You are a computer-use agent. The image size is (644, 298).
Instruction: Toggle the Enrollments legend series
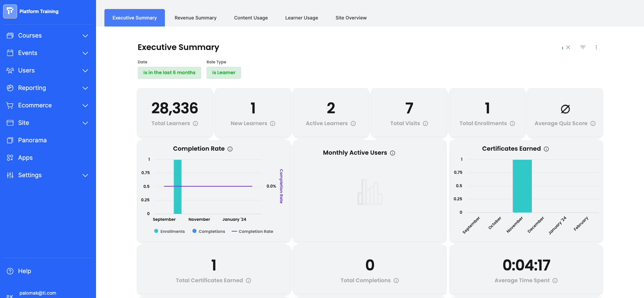[x=169, y=231]
